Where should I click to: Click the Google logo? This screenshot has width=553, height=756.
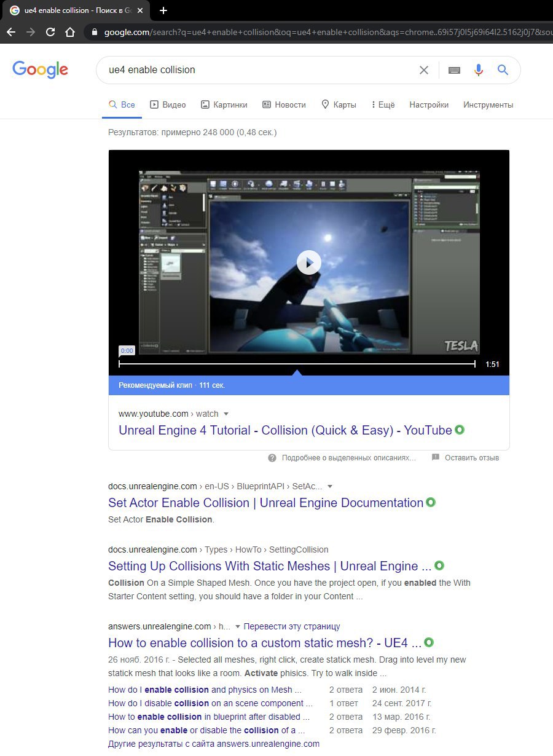coord(40,69)
